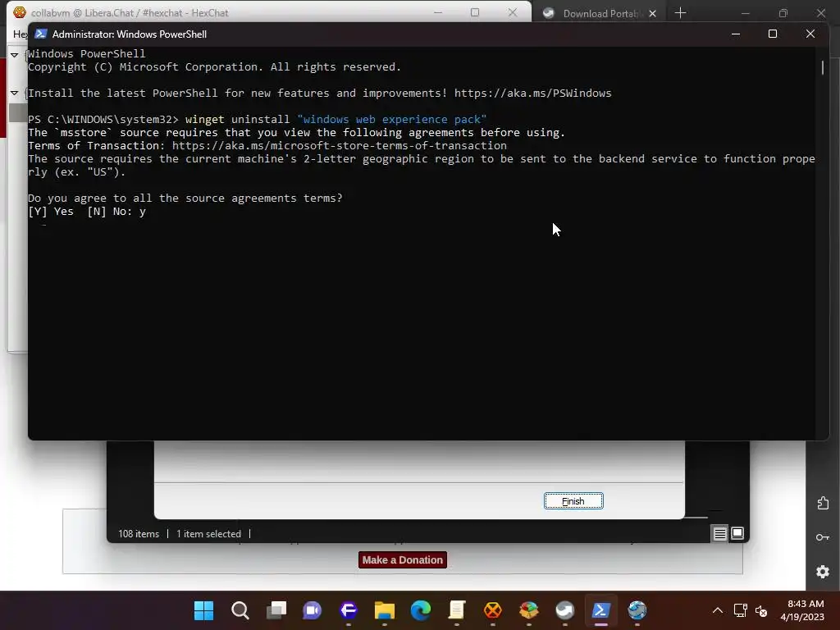
Task: Open the grey swirl taskbar icon
Action: 564,609
